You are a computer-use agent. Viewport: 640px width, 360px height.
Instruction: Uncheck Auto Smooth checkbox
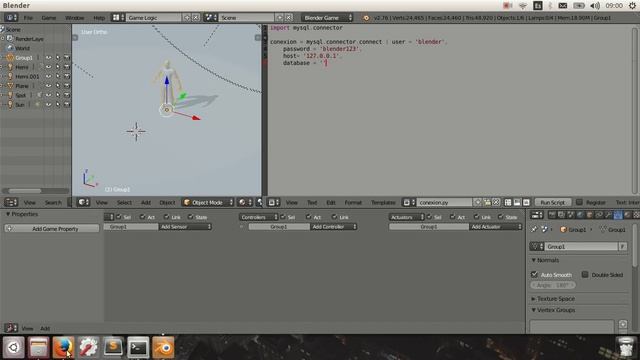(534, 274)
